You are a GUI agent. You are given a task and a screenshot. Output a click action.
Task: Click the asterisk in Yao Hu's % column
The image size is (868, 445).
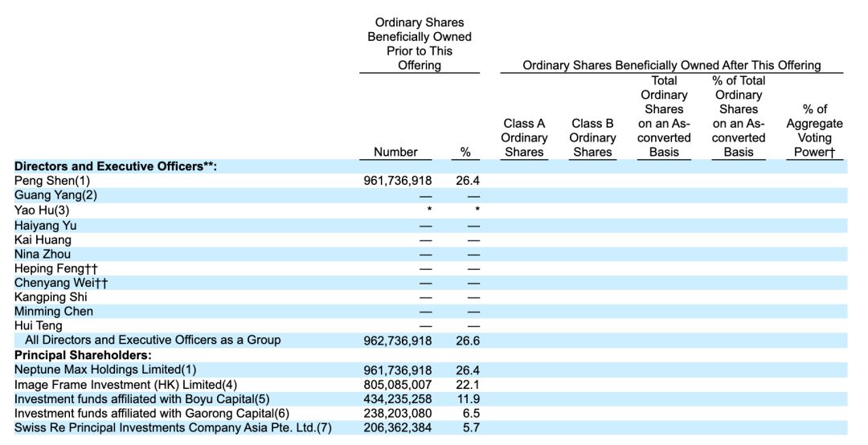click(477, 210)
